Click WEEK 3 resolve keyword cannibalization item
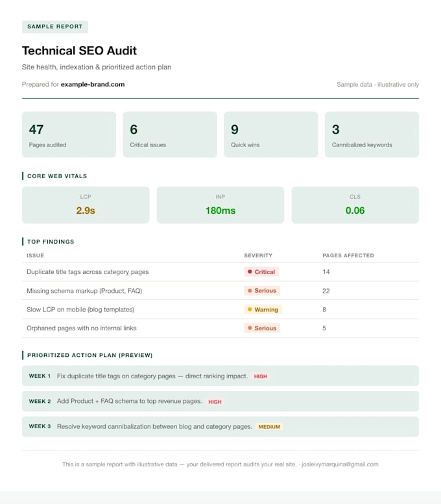Image resolution: width=441 pixels, height=504 pixels. [220, 426]
